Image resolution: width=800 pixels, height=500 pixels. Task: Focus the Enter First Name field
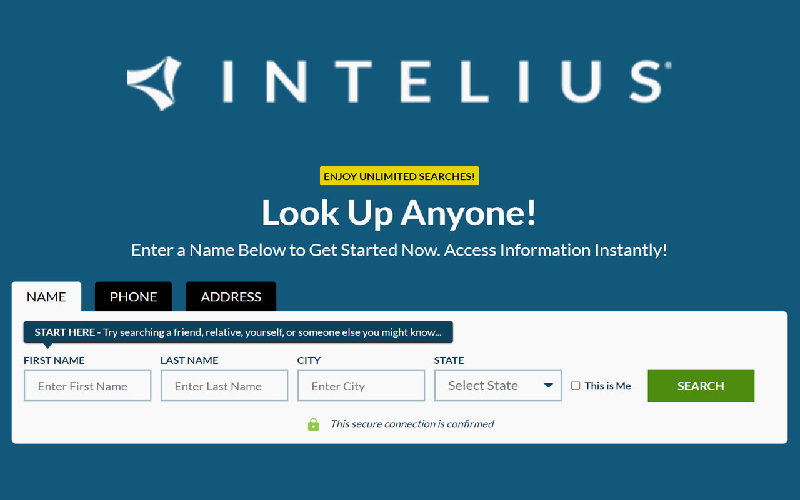(x=88, y=386)
